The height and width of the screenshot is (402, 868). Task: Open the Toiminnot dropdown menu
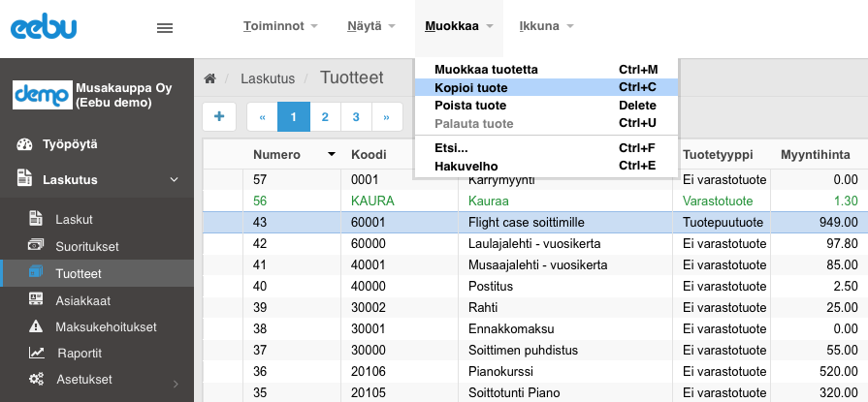[x=280, y=26]
